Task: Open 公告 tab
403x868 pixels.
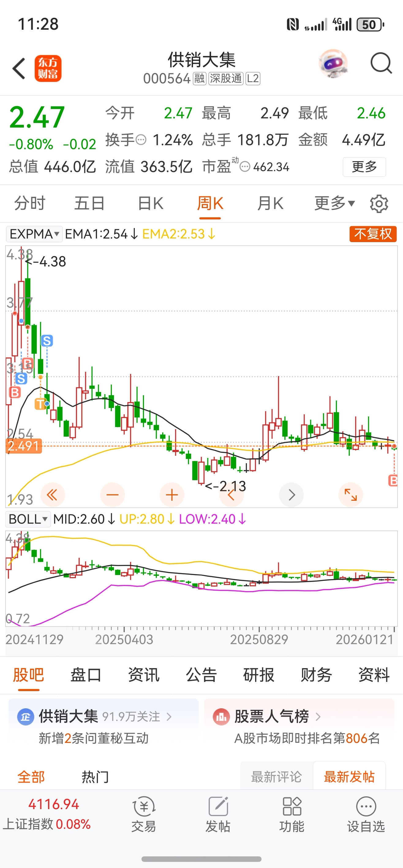Action: pyautogui.click(x=201, y=675)
